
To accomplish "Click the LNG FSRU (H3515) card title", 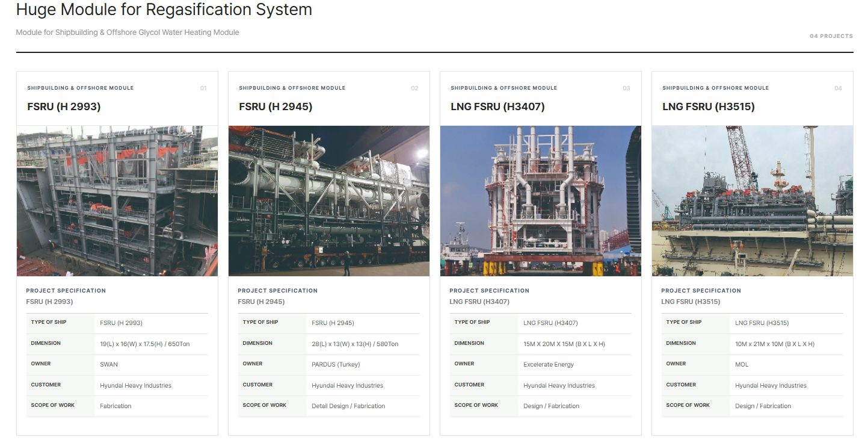I will (x=709, y=107).
